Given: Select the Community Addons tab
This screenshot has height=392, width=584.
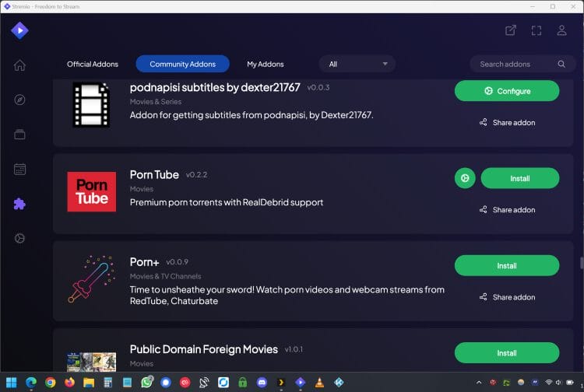Looking at the screenshot, I should click(182, 64).
